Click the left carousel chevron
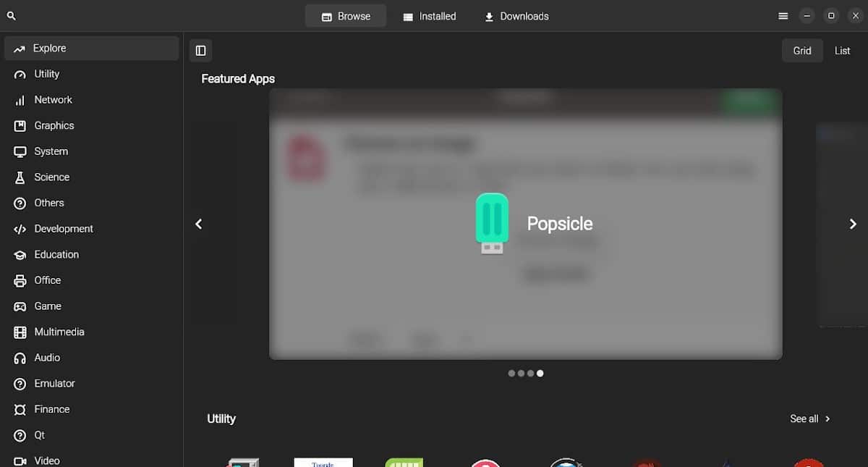Image resolution: width=868 pixels, height=467 pixels. coord(198,224)
